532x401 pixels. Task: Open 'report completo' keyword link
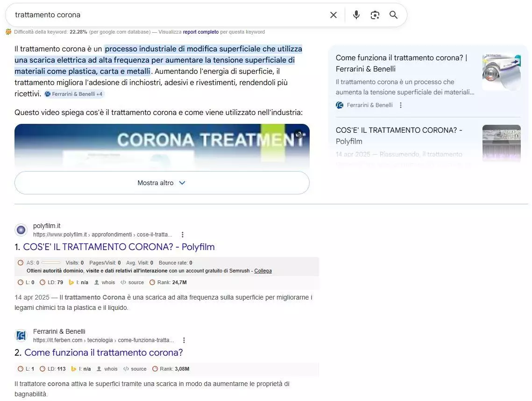[x=201, y=32]
